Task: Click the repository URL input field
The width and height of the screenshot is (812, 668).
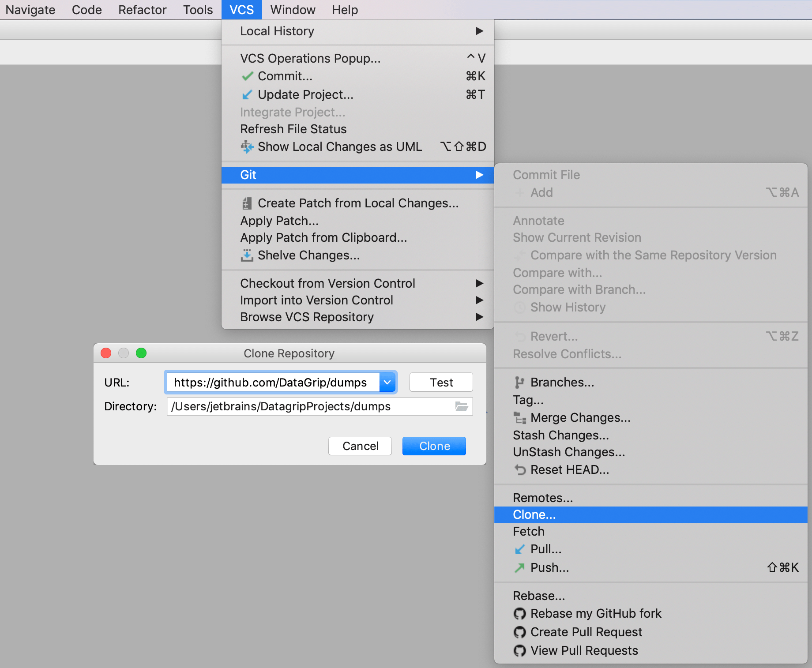Action: pos(273,382)
